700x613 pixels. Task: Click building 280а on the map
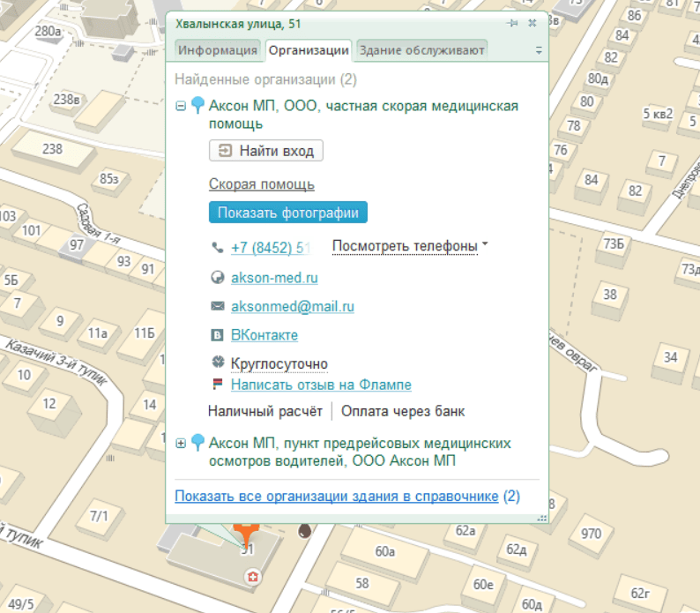pos(48,31)
